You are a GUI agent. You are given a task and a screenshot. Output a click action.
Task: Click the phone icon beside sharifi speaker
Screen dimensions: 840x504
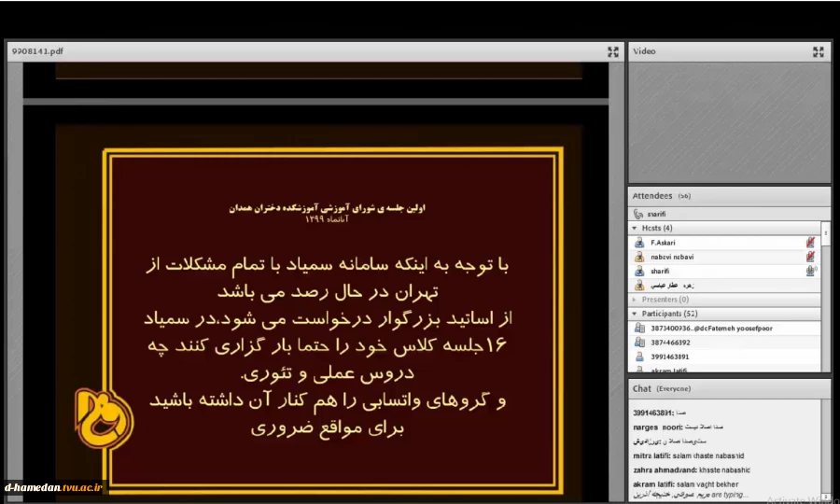638,215
